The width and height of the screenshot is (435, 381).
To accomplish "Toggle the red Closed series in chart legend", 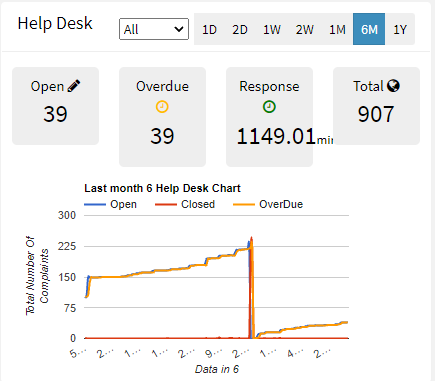I will pos(185,204).
